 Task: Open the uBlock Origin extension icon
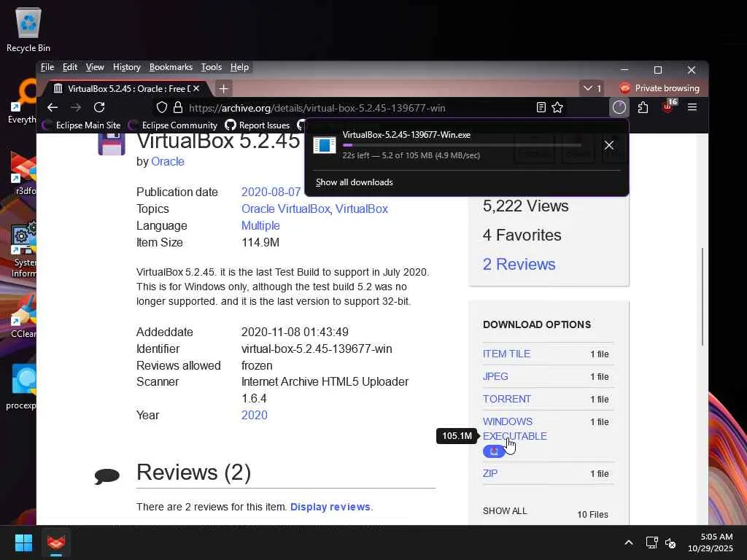coord(668,106)
